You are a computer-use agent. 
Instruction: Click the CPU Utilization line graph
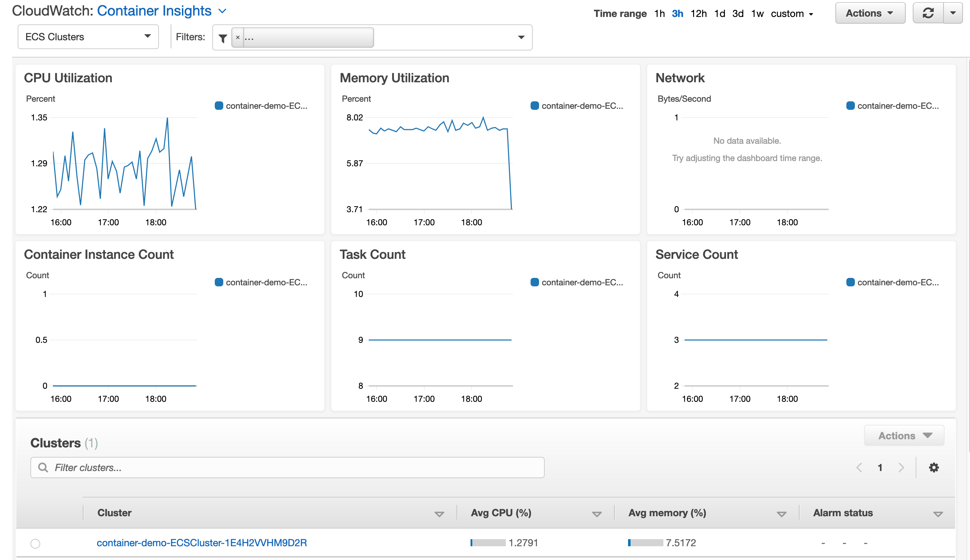(125, 163)
